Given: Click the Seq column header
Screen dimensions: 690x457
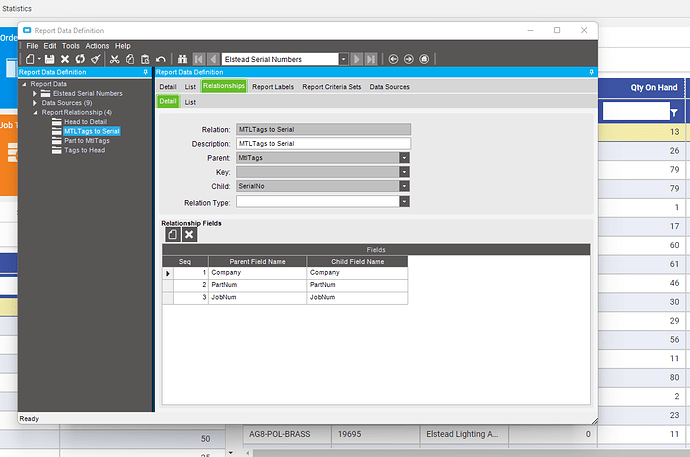Looking at the screenshot, I should [x=185, y=261].
